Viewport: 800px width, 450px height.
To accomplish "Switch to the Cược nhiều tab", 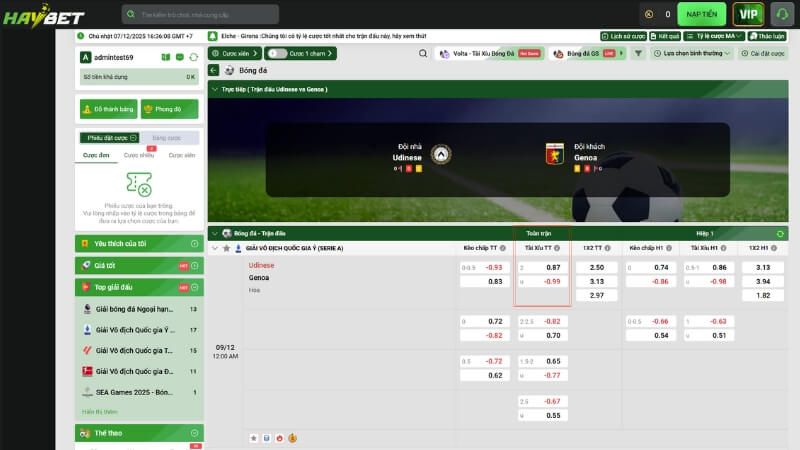I will [x=138, y=156].
